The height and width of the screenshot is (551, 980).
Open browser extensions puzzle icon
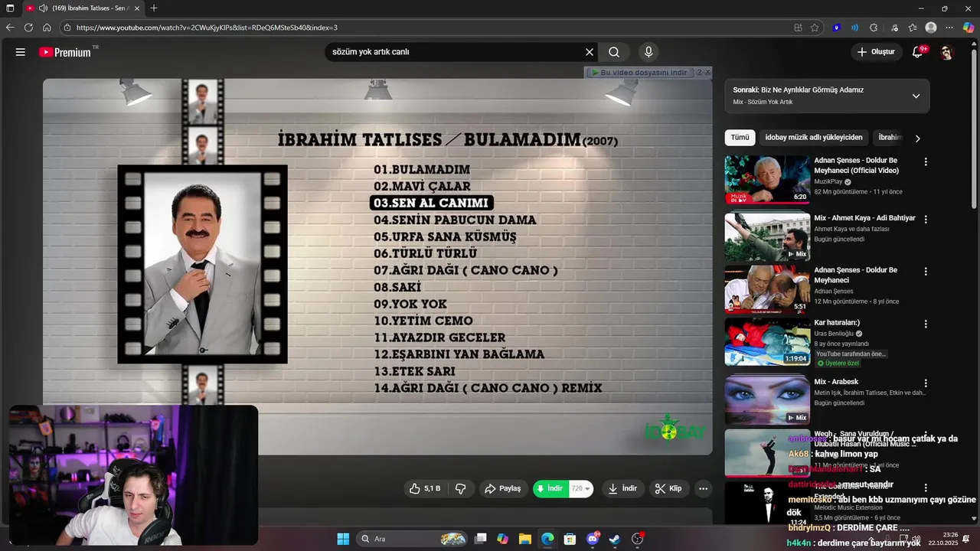tap(874, 28)
